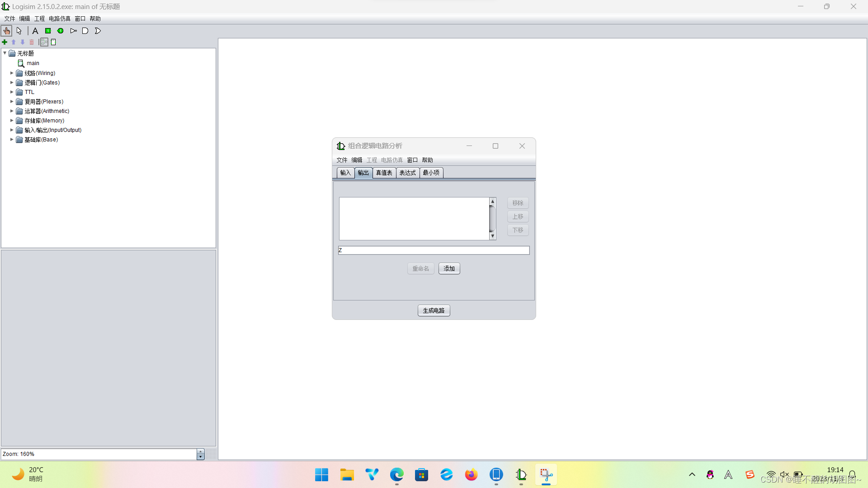This screenshot has height=488, width=868.
Task: Switch to the circuit appearance editing view
Action: tap(53, 42)
